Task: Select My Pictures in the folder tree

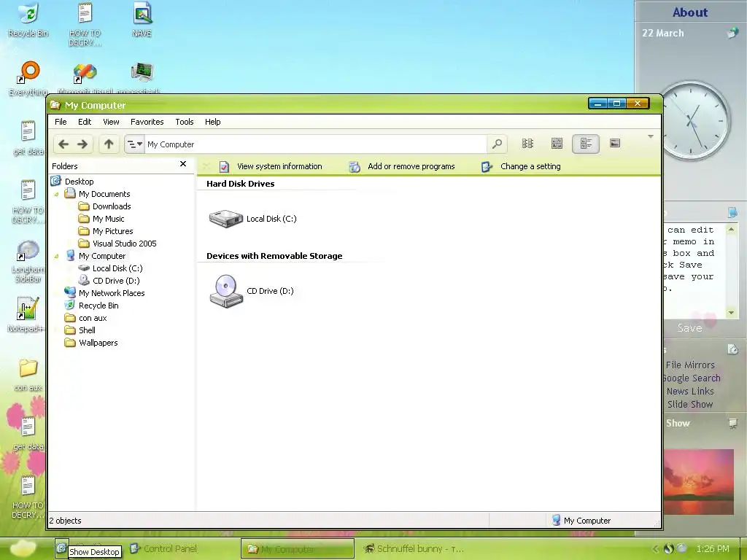Action: pos(112,231)
